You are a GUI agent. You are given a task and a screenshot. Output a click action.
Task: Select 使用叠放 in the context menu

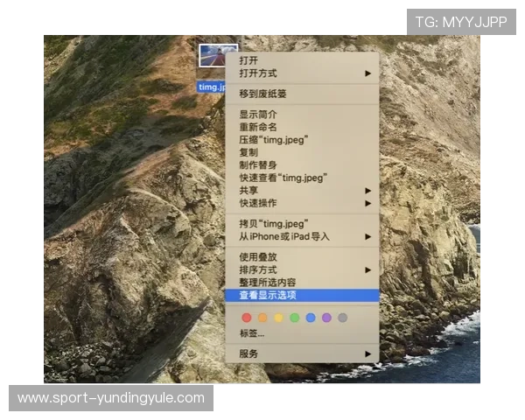302,257
